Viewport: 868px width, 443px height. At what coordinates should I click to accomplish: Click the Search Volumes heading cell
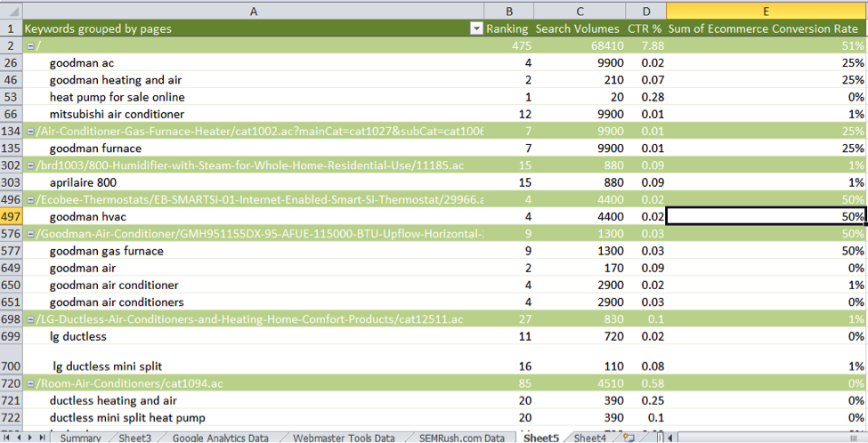580,28
